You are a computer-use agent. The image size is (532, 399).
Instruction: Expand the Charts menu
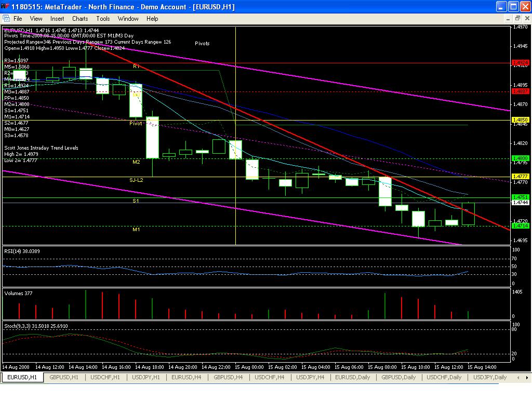pyautogui.click(x=80, y=19)
